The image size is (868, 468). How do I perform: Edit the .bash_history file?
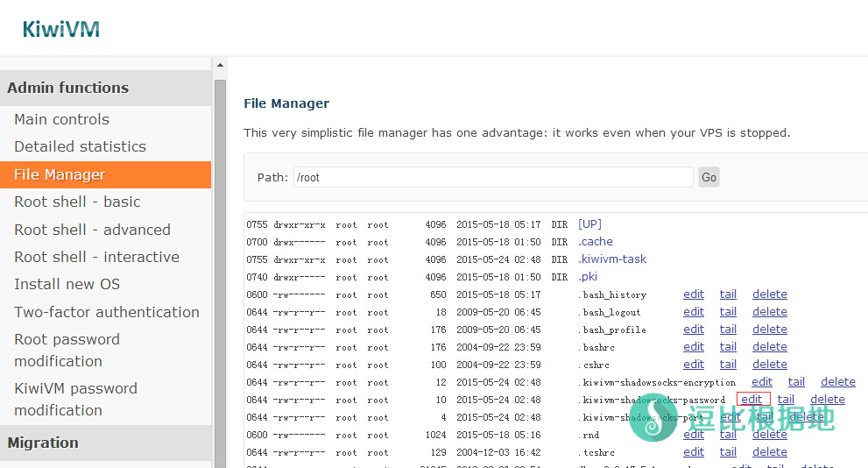pyautogui.click(x=694, y=294)
